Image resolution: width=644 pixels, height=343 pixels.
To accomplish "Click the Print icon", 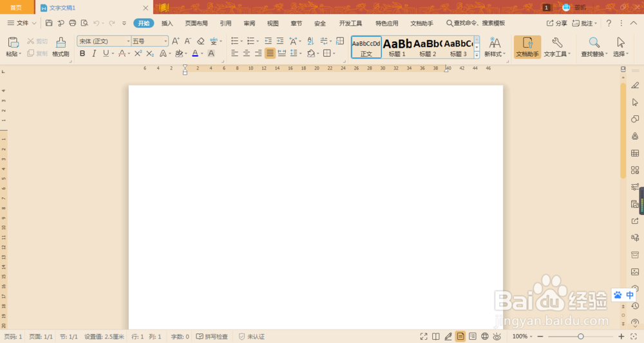I will coord(72,23).
